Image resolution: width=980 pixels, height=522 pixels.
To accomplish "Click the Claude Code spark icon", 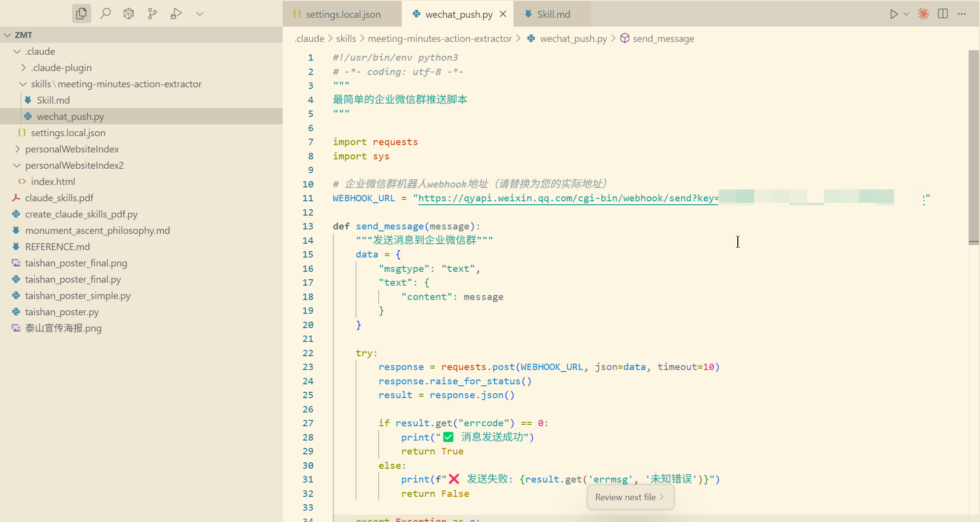I will [923, 14].
